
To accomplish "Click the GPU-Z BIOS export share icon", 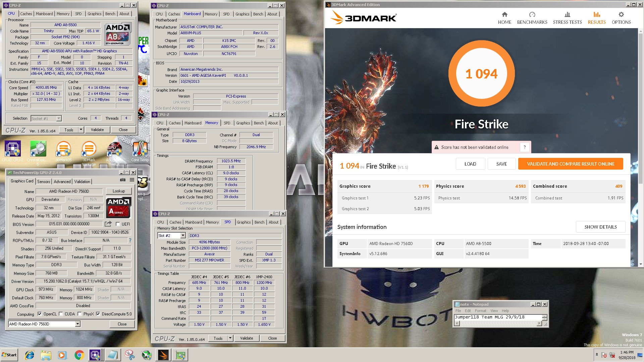I will pyautogui.click(x=108, y=224).
